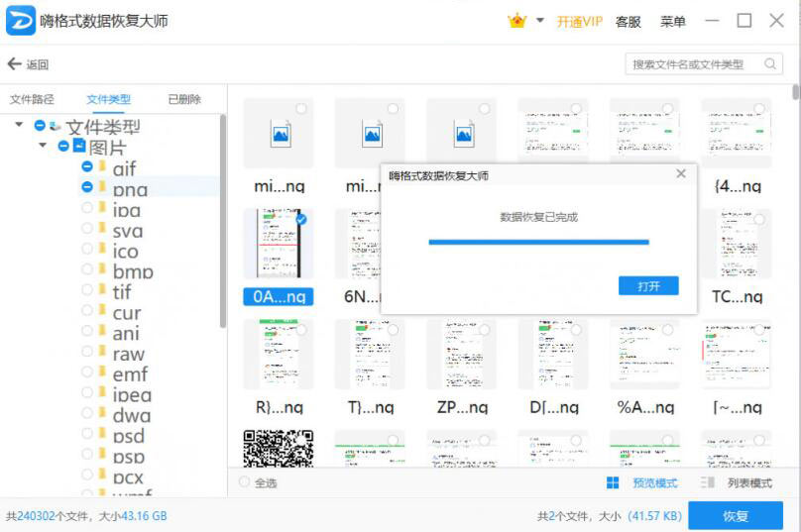Select the dwg folder in tree

click(131, 415)
